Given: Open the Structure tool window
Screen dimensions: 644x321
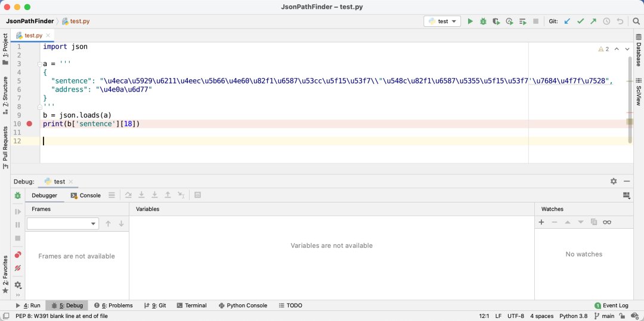Looking at the screenshot, I should click(x=5, y=95).
